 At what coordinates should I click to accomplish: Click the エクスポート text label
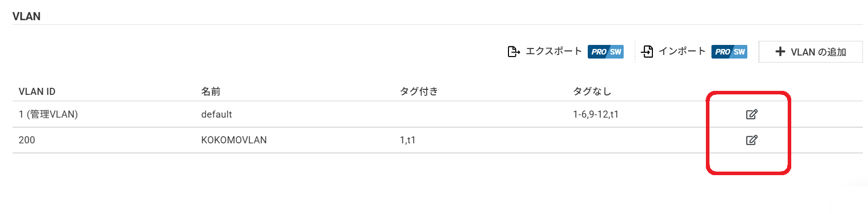tap(553, 51)
